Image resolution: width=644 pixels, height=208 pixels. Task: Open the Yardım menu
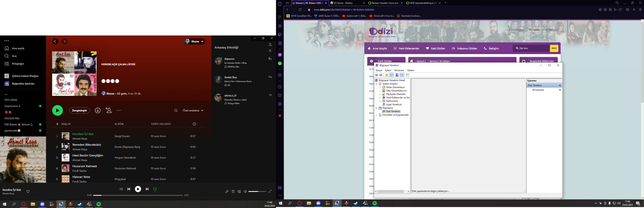[411, 70]
